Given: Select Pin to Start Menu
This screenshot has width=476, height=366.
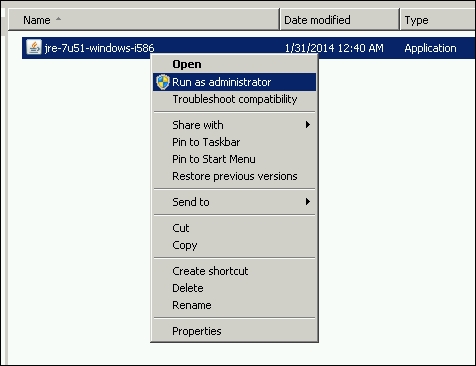Looking at the screenshot, I should coord(234,159).
